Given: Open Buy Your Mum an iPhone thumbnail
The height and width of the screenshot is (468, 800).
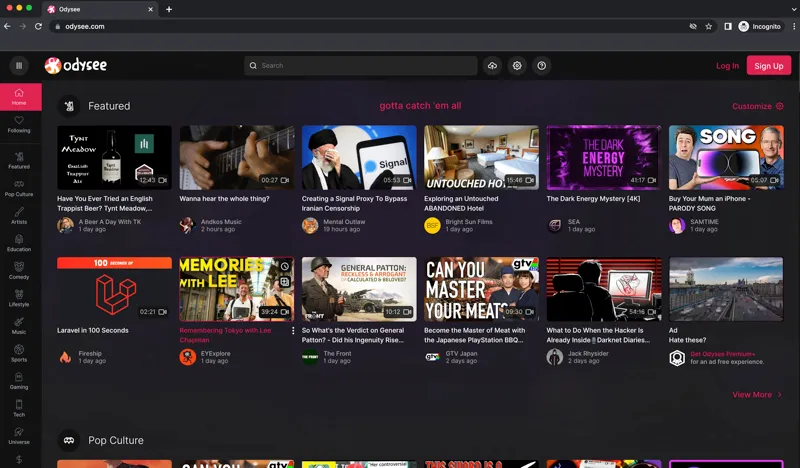Looking at the screenshot, I should click(726, 157).
